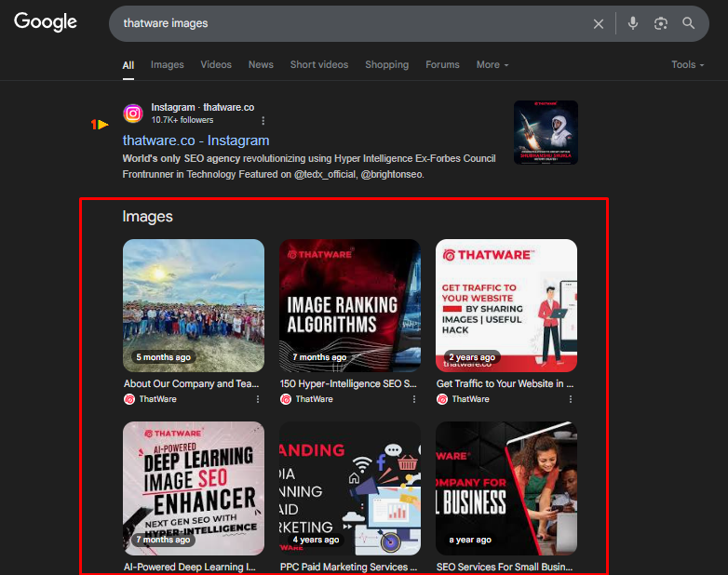Click ThatWare source name under 150 Hyper-Intelligence
This screenshot has height=575, width=728.
click(315, 399)
